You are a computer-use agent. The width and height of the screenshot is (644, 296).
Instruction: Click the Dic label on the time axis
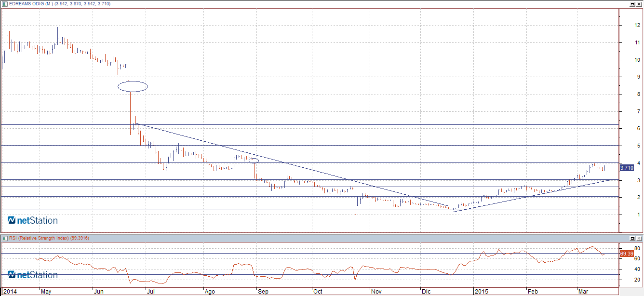click(x=426, y=292)
